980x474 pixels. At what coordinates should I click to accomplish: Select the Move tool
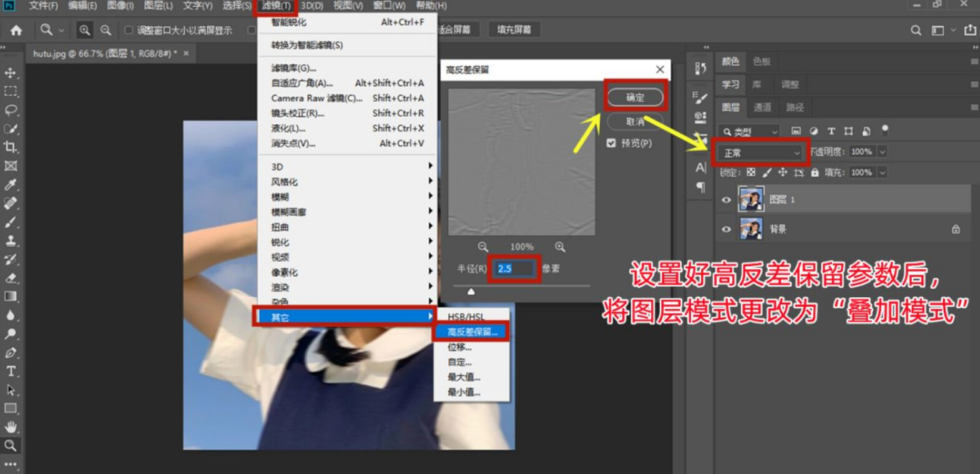click(x=11, y=72)
